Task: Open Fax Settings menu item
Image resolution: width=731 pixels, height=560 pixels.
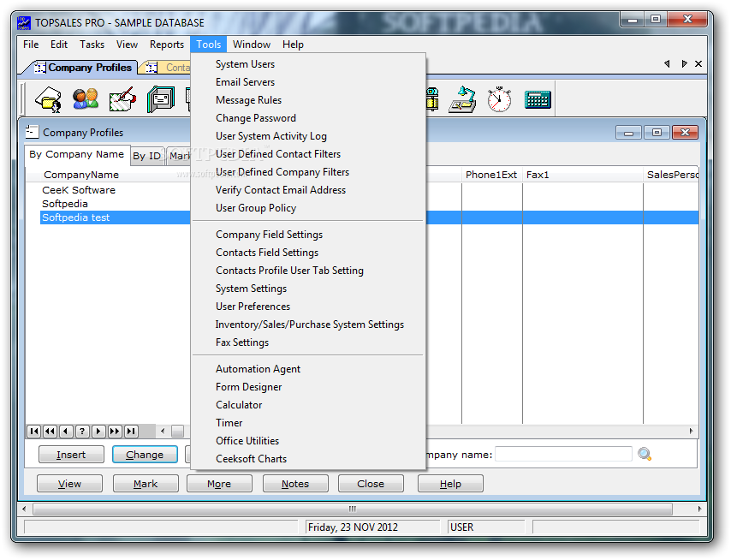Action: (308, 343)
